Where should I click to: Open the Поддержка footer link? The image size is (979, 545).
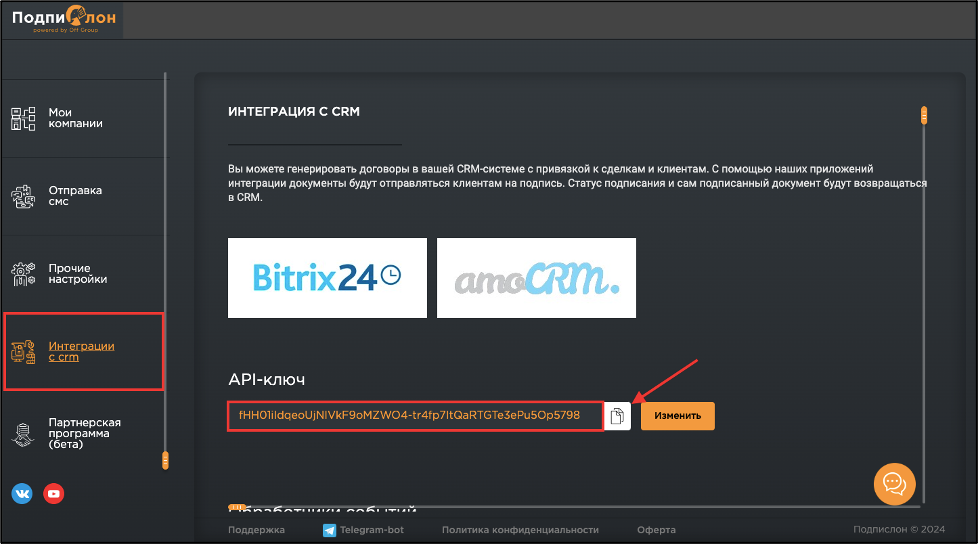[x=256, y=530]
